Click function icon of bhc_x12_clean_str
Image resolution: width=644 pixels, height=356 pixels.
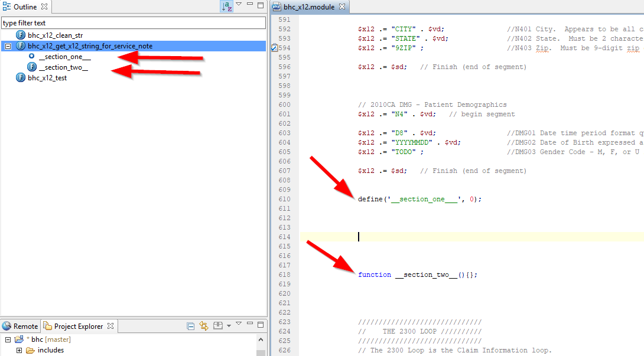point(21,35)
